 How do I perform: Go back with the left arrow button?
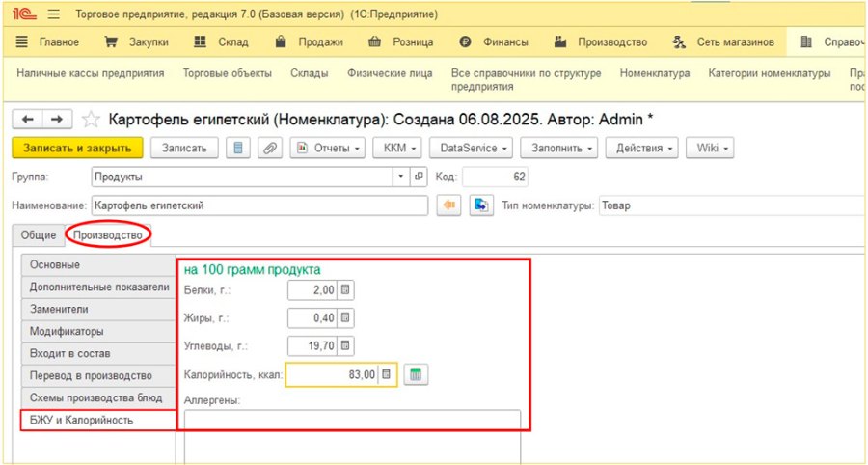[x=28, y=119]
